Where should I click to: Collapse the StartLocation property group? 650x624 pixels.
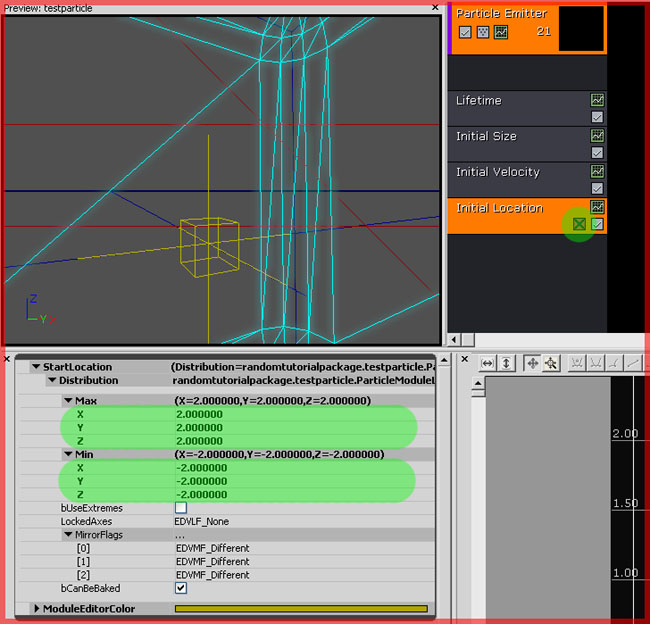pyautogui.click(x=36, y=367)
